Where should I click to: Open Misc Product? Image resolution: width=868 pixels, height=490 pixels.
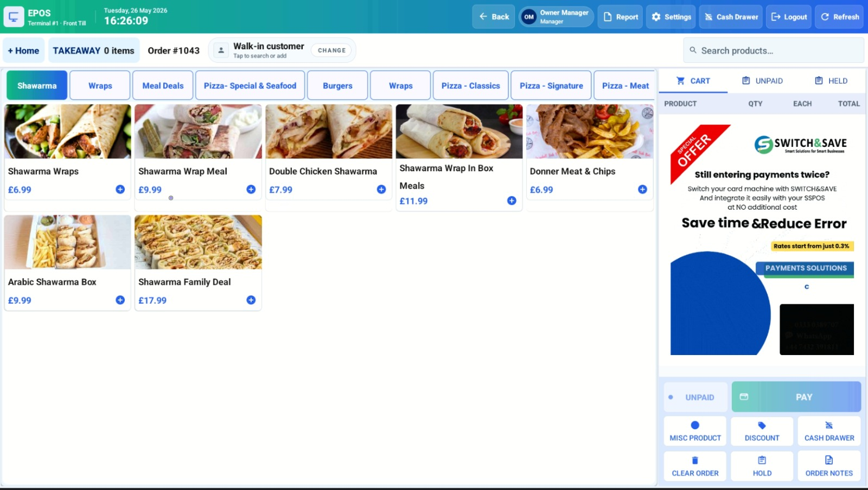(695, 431)
